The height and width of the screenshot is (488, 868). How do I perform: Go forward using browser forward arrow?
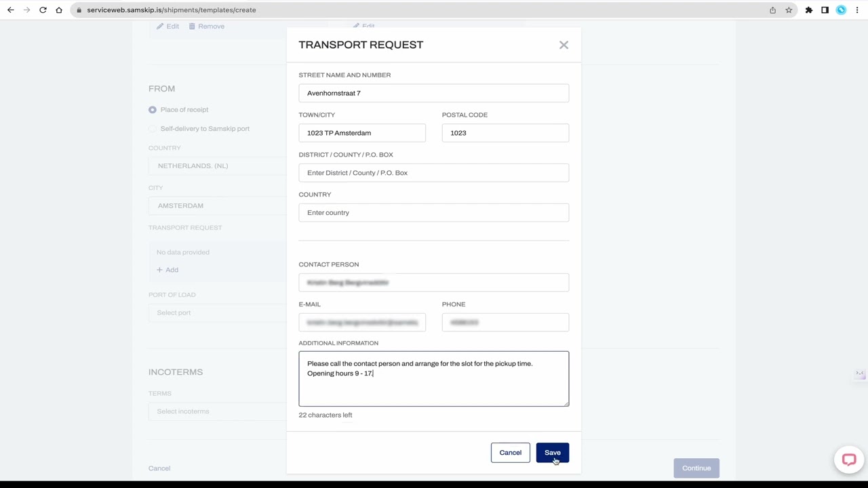27,10
